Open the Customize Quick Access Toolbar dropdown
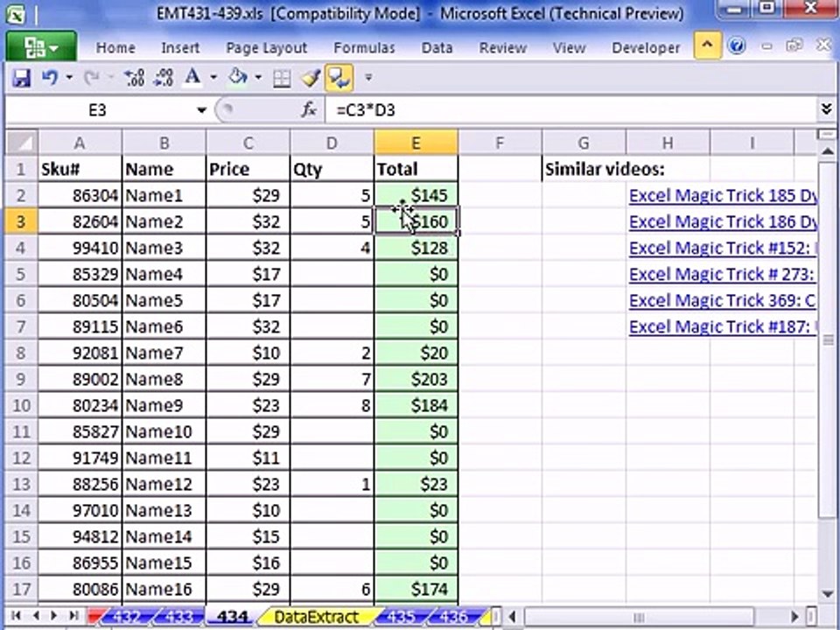840x630 pixels. click(x=368, y=78)
